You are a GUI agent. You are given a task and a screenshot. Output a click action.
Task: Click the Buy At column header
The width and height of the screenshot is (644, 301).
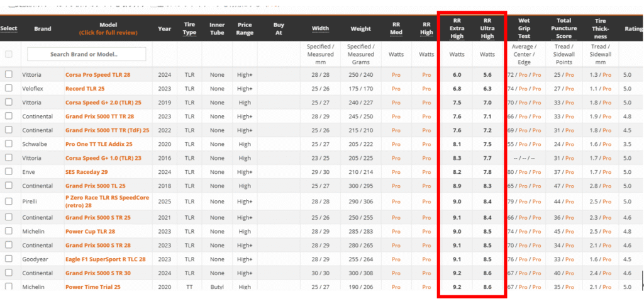pos(279,28)
